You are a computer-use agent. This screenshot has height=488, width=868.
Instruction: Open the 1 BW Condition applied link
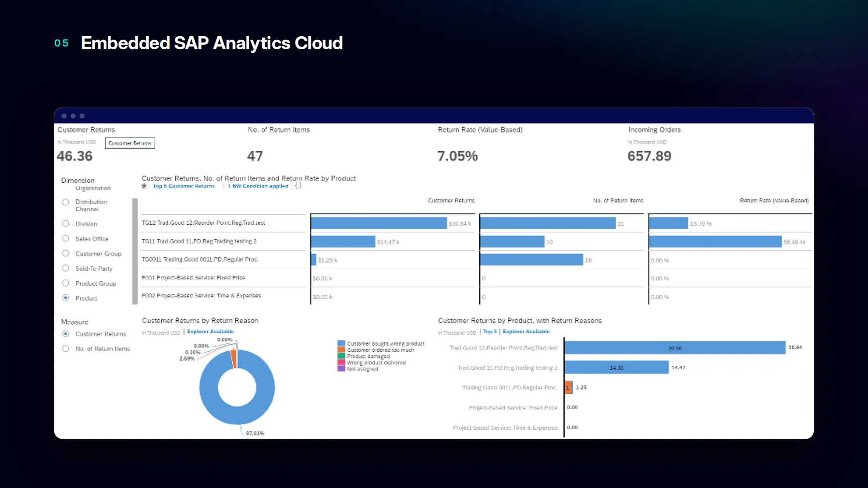pyautogui.click(x=258, y=186)
